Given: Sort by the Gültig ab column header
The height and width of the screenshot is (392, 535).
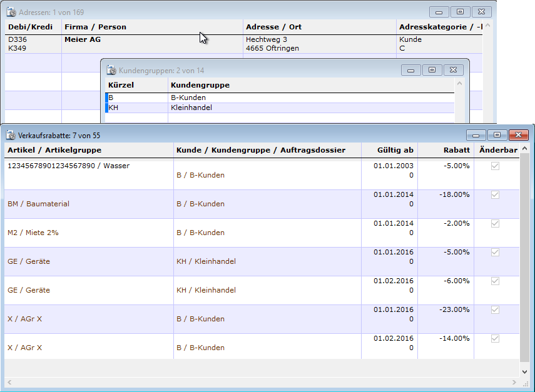Looking at the screenshot, I should click(389, 150).
